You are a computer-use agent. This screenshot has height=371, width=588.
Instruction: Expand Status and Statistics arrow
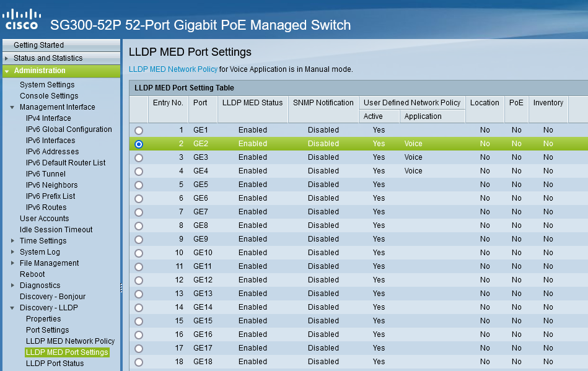[6, 58]
